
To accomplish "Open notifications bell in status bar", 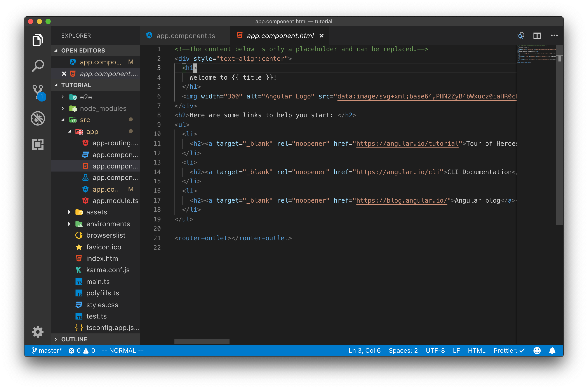I will (552, 350).
